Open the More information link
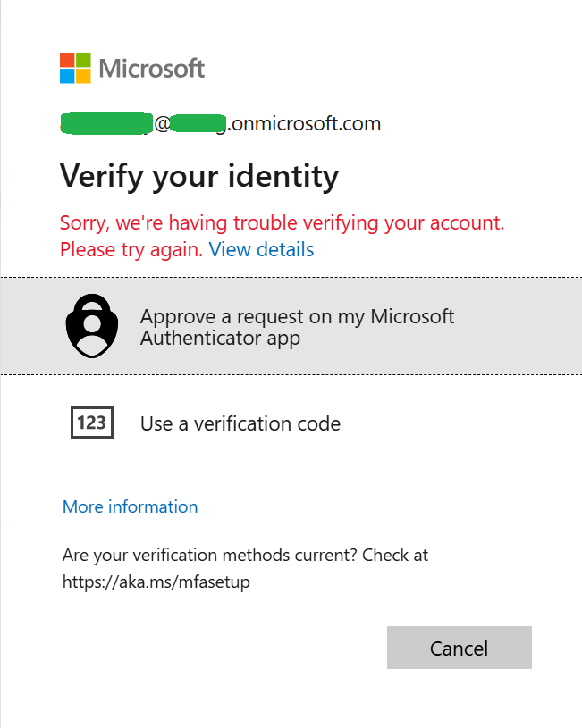Viewport: 582px width, 728px height. pos(130,506)
